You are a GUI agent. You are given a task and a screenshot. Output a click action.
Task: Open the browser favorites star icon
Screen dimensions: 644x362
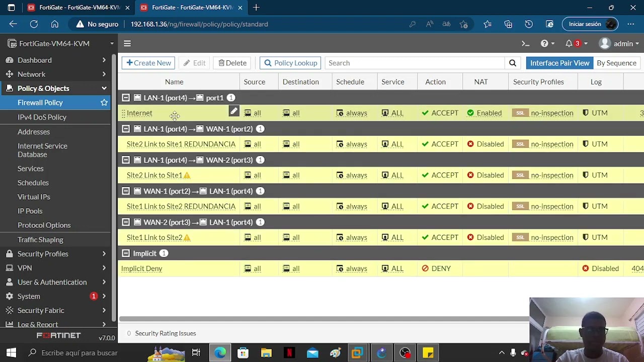tap(488, 24)
